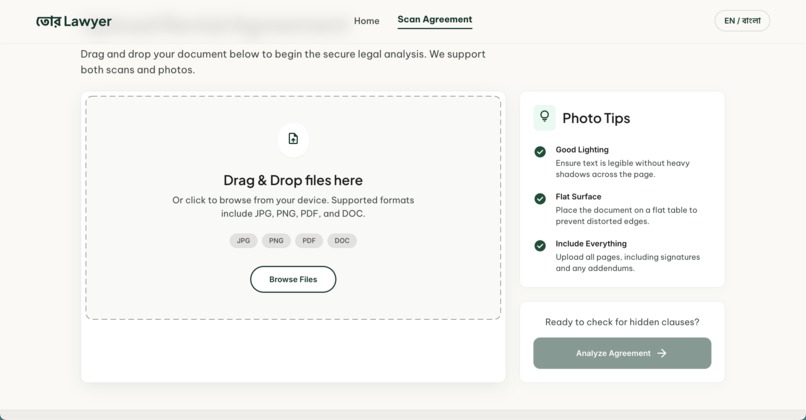This screenshot has width=806, height=420.
Task: Click the lightbulb Photo Tips icon
Action: [x=544, y=118]
